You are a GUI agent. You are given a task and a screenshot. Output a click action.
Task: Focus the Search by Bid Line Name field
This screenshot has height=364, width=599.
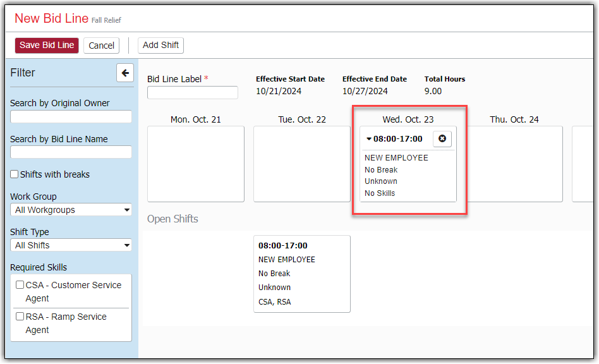coord(71,152)
